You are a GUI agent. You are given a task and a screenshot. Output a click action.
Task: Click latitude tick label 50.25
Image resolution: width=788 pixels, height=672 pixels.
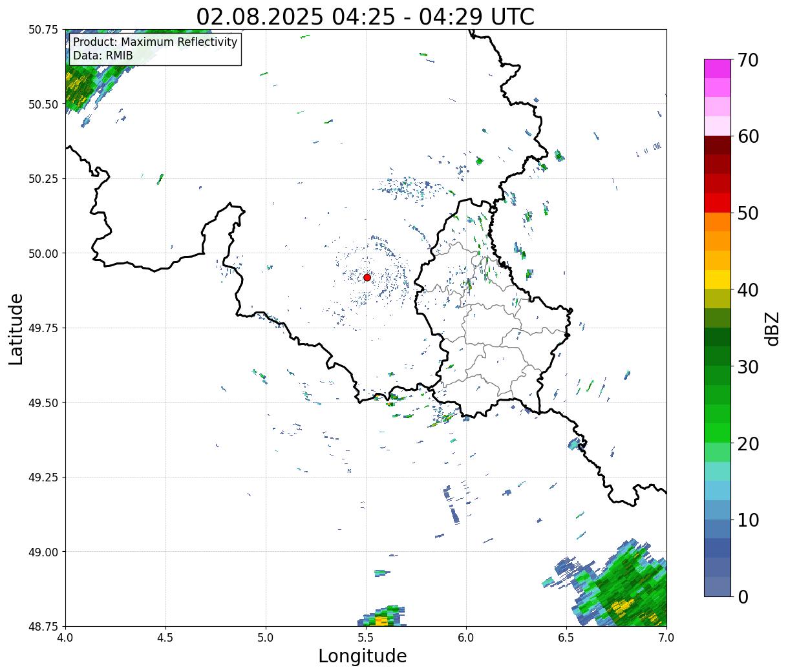coord(44,178)
